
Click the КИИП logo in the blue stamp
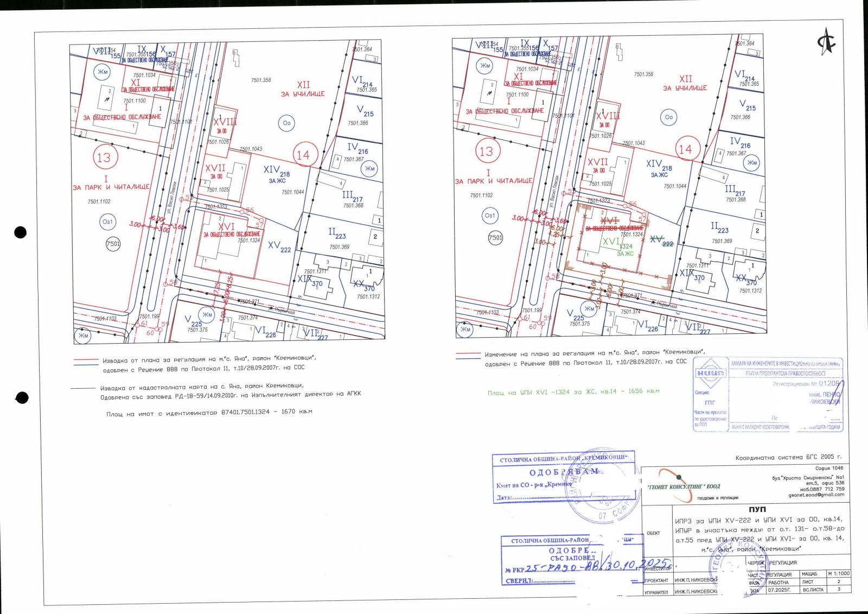(710, 374)
